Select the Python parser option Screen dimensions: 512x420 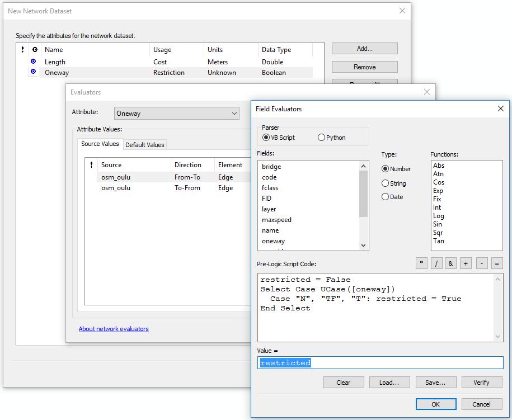tap(331, 138)
